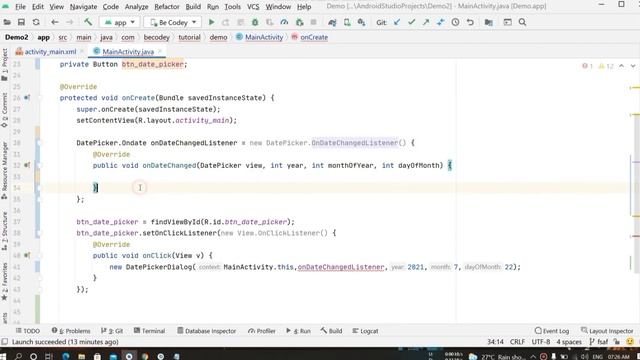Image resolution: width=640 pixels, height=360 pixels.
Task: Collapse the OnDateChangedListener fold marker
Action: (x=40, y=143)
